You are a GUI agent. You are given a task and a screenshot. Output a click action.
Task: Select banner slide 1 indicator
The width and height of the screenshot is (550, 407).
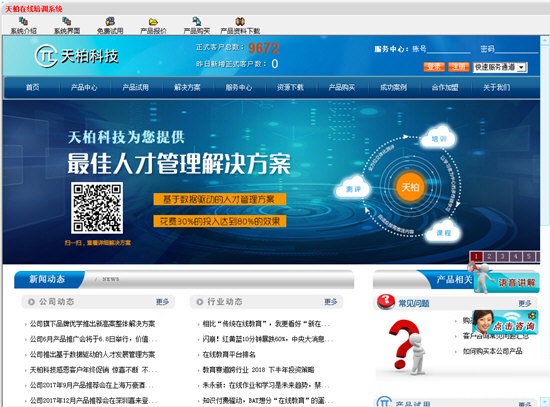(476, 256)
